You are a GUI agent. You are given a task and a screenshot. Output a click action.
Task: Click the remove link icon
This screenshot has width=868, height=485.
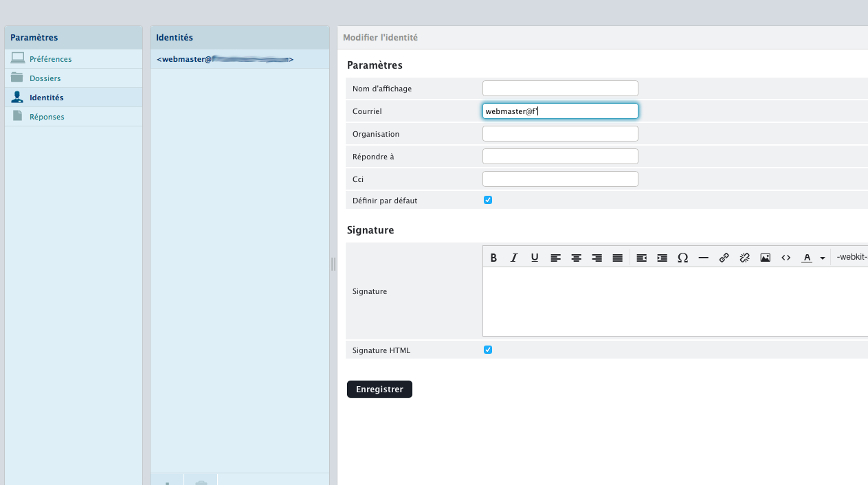click(x=744, y=258)
